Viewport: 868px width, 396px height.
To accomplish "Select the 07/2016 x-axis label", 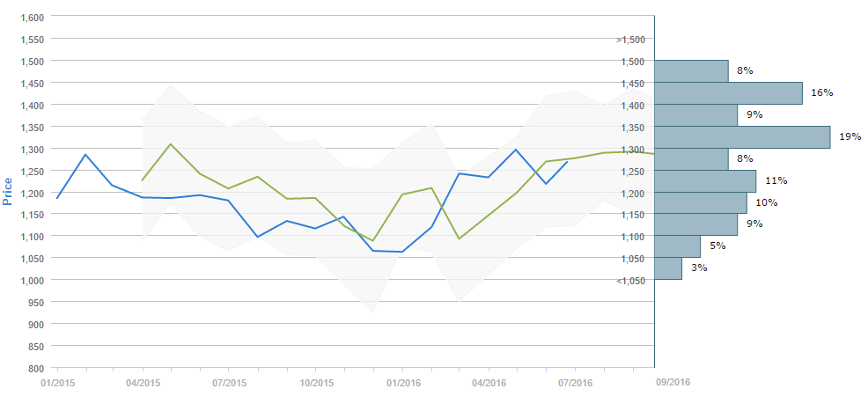I will point(575,383).
